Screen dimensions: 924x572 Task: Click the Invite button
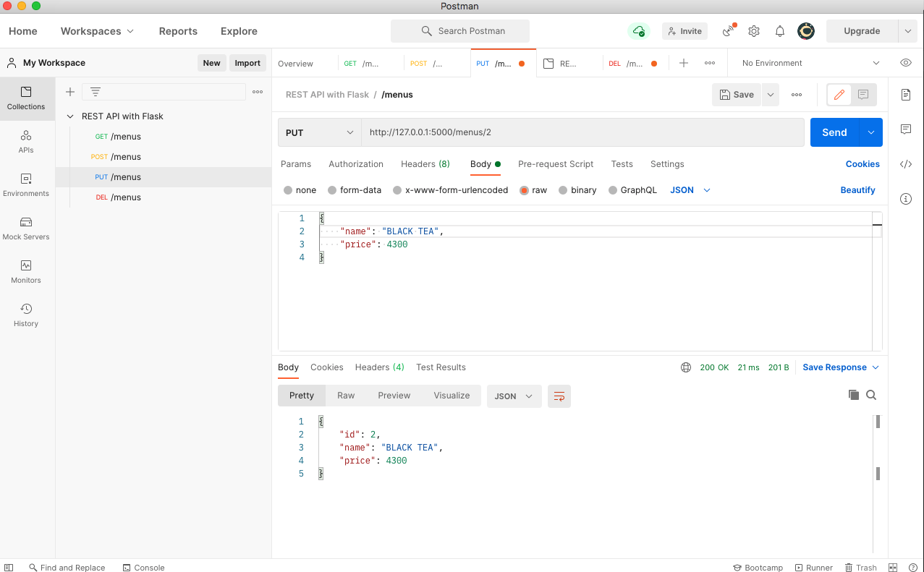[684, 31]
